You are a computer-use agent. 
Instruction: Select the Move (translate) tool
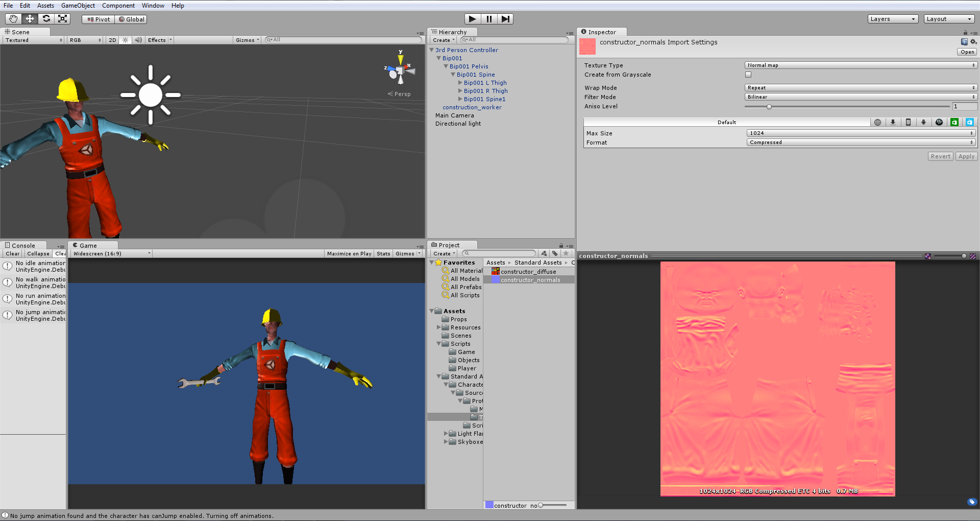[x=30, y=19]
